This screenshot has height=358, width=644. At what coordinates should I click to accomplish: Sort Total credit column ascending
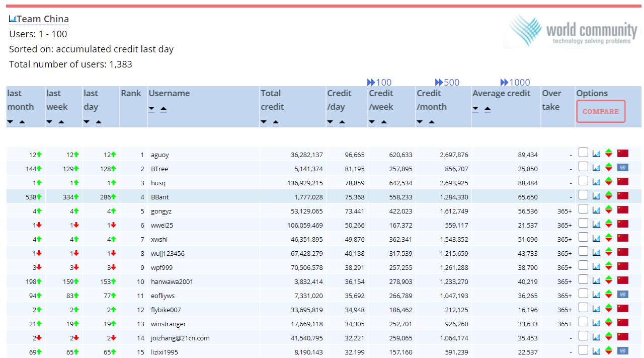click(275, 122)
